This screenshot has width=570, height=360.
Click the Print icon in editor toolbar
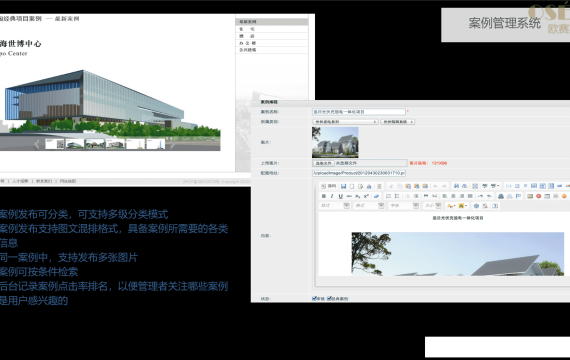pyautogui.click(x=369, y=186)
